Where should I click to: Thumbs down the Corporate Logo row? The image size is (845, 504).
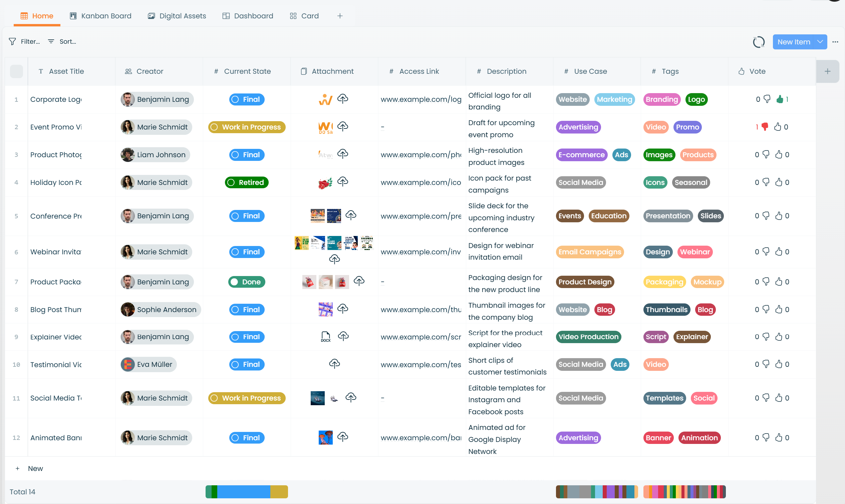click(767, 99)
